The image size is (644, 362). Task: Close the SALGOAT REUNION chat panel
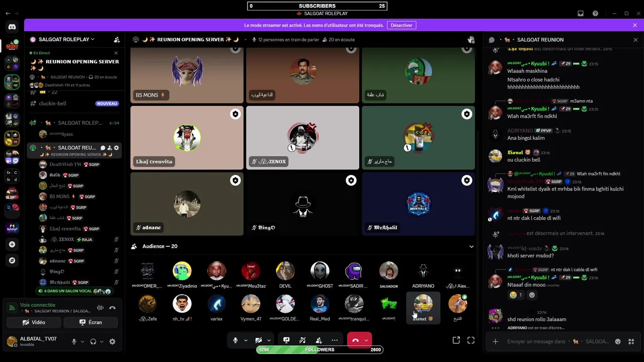(635, 40)
